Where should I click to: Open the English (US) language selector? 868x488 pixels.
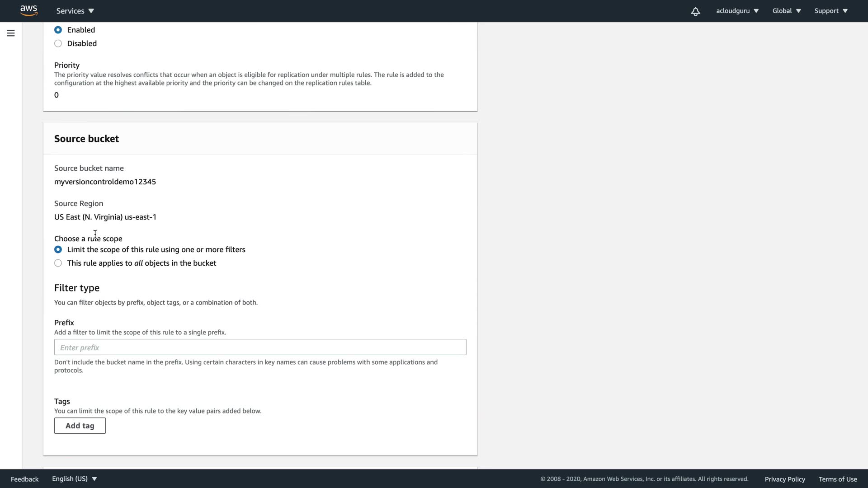pyautogui.click(x=74, y=479)
